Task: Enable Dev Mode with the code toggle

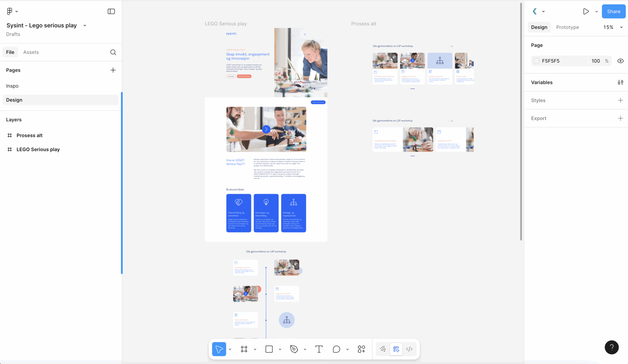Action: click(409, 349)
